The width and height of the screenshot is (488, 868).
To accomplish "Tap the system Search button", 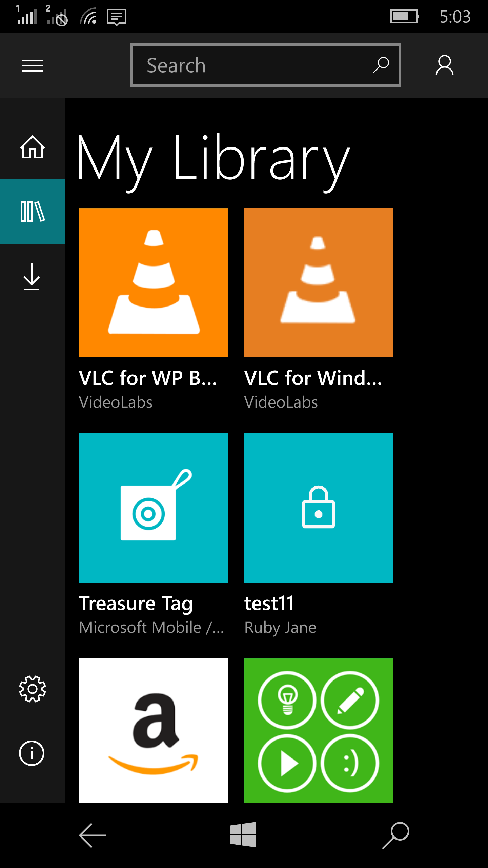I will [x=396, y=835].
